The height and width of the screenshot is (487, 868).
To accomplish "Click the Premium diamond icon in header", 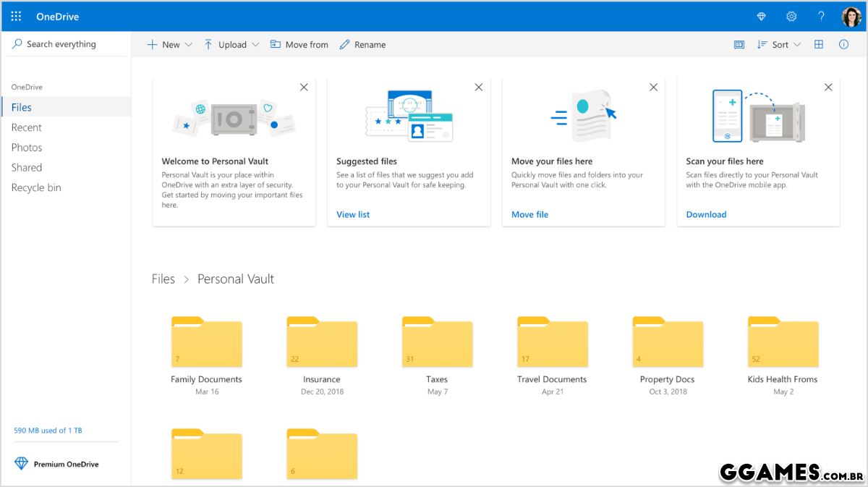I will click(761, 16).
